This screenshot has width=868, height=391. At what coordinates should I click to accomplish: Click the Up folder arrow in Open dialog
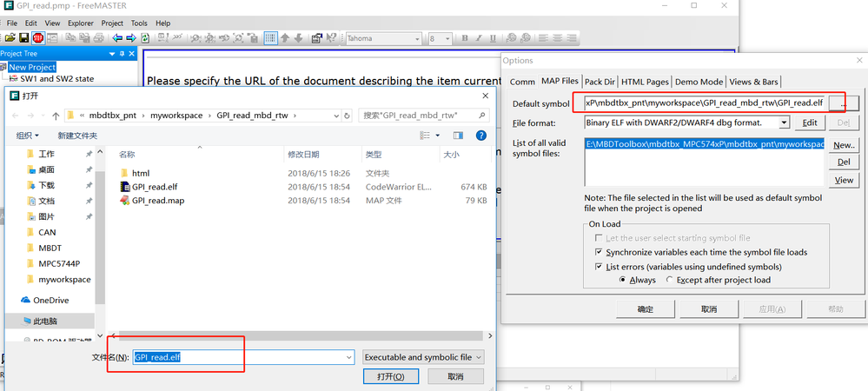click(56, 116)
